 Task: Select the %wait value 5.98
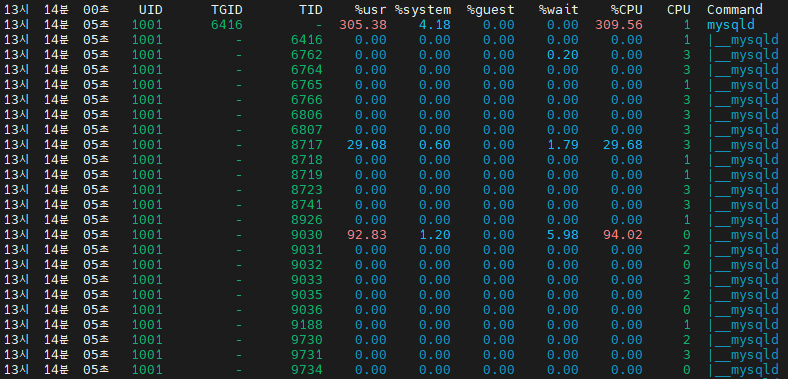click(x=563, y=235)
